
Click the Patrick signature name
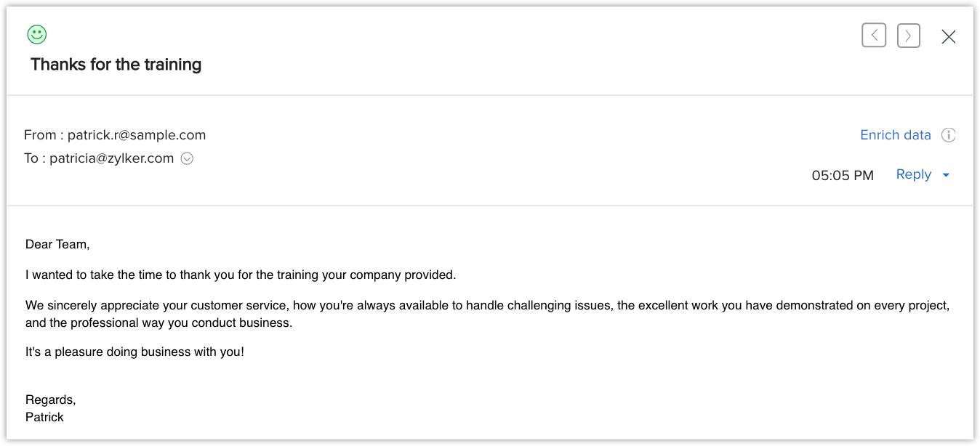tap(44, 417)
